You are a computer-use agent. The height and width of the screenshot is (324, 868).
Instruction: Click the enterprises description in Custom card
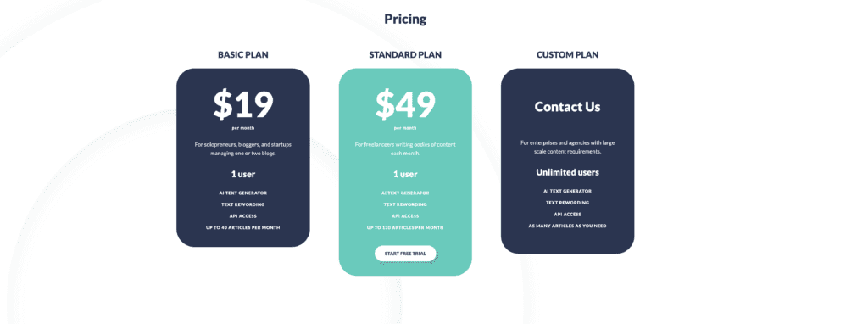tap(567, 147)
